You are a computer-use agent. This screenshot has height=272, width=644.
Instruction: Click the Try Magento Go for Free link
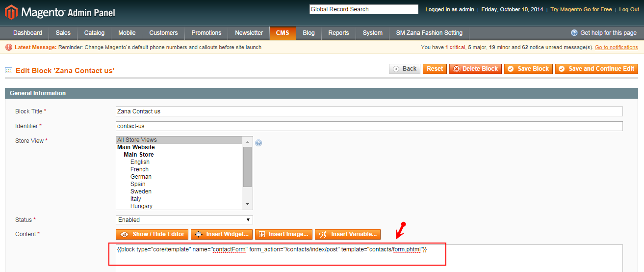click(x=581, y=9)
